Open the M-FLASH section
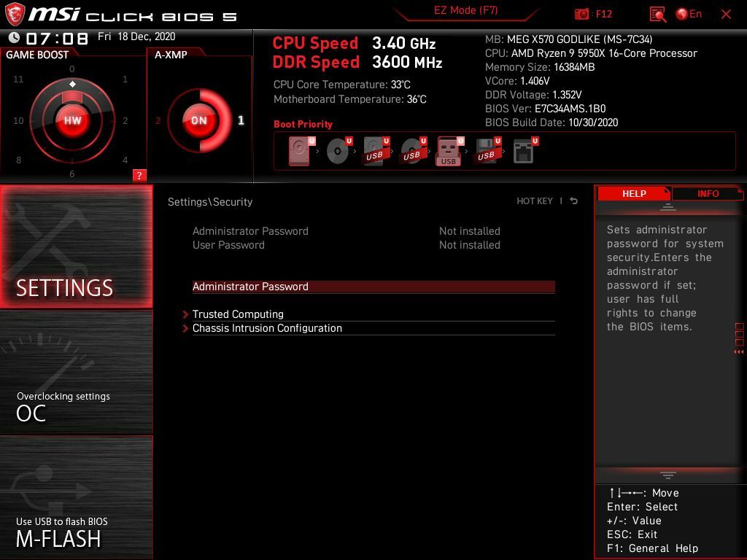Screen dimensions: 747x560 (76, 497)
